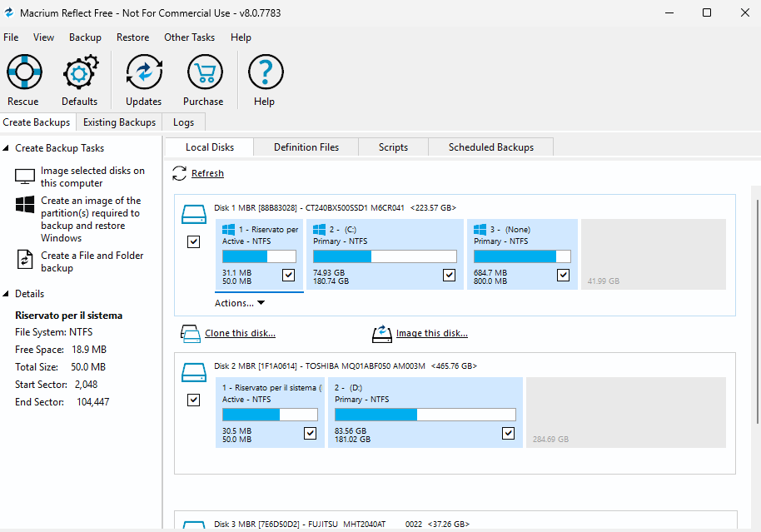
Task: Click the Refresh arrows icon
Action: point(180,173)
